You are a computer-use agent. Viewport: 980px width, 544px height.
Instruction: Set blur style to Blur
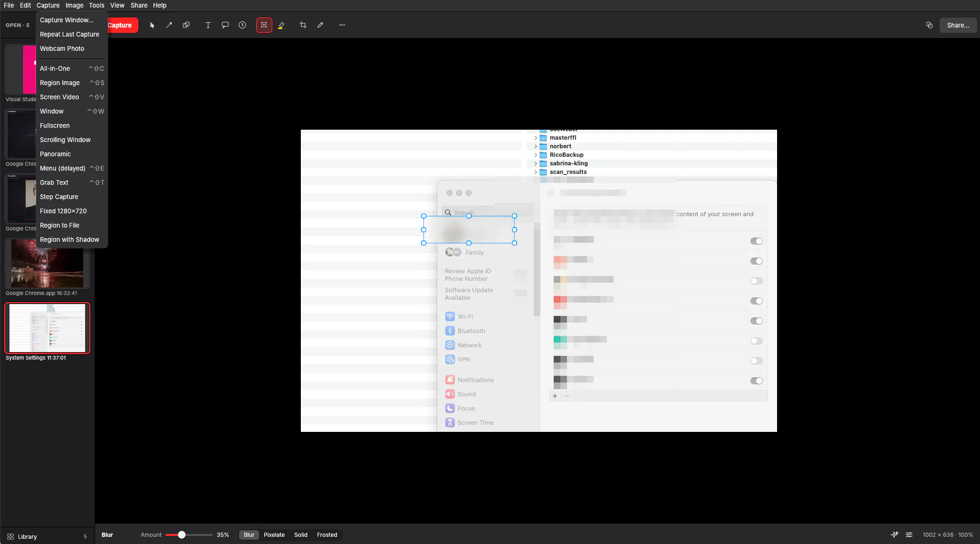[x=249, y=534]
